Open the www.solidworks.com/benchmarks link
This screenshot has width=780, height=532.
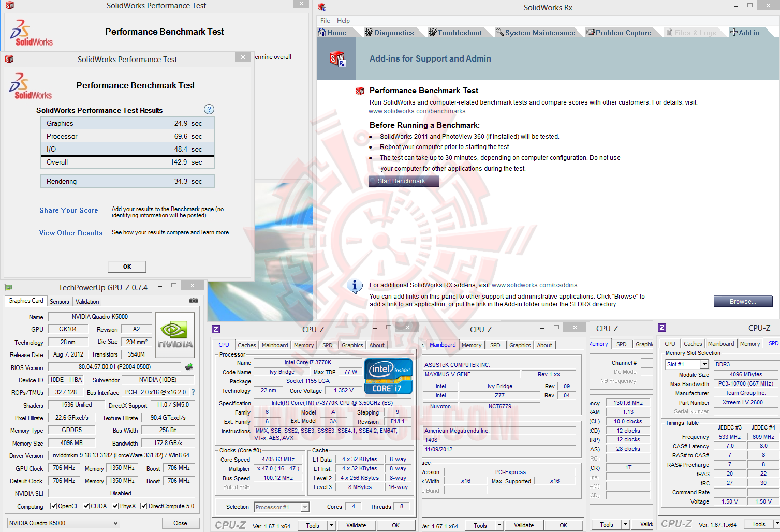tap(417, 111)
